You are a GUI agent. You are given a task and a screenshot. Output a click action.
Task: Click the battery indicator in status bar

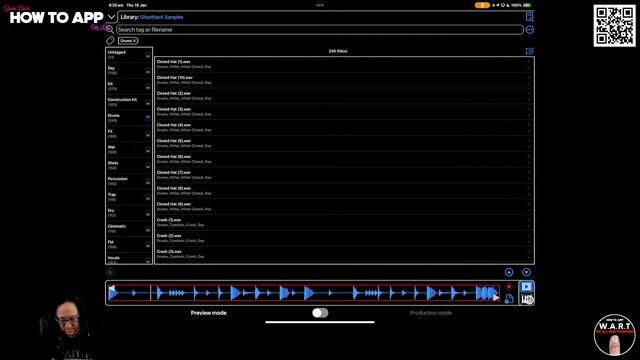[x=527, y=5]
